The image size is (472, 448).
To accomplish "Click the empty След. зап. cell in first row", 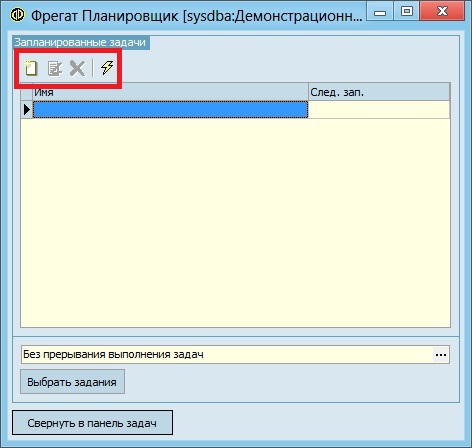I will pos(379,110).
